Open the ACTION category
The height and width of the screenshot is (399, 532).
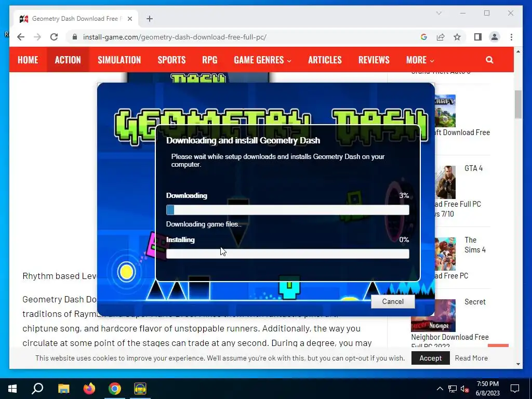pos(68,60)
